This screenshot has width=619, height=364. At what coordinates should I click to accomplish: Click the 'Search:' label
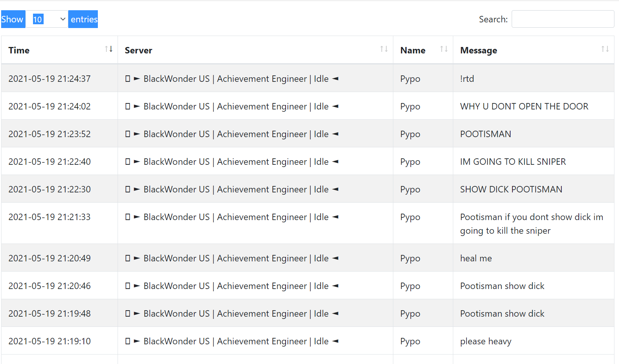[493, 19]
